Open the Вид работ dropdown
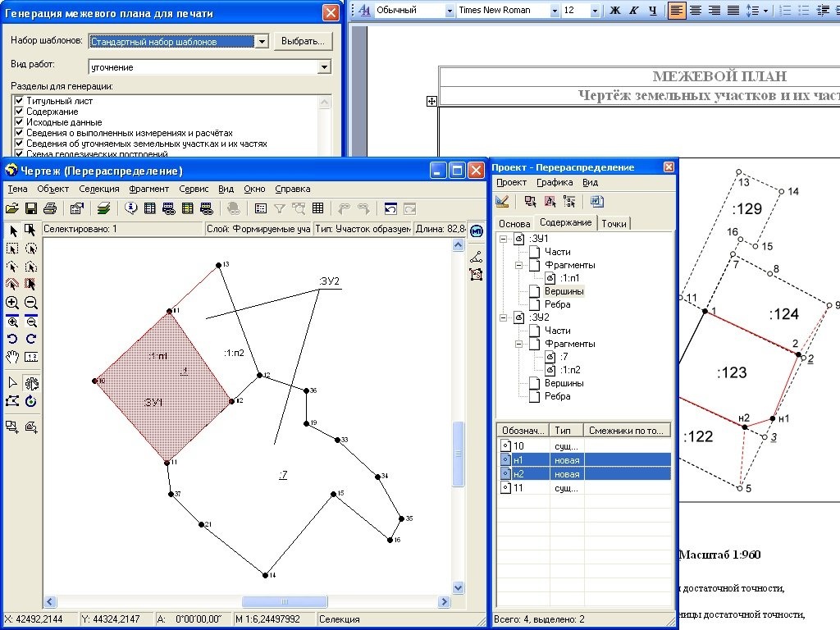The image size is (840, 630). [324, 67]
